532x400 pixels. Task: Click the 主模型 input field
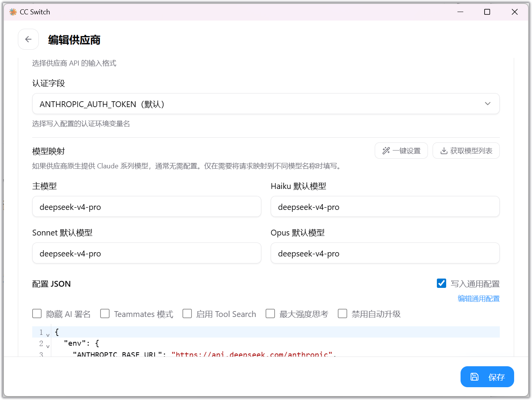[146, 207]
